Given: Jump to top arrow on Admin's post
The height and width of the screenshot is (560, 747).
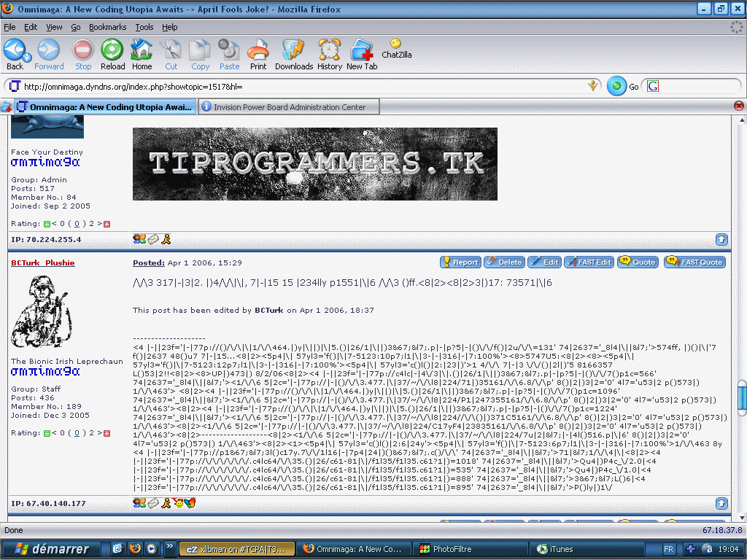Looking at the screenshot, I should click(721, 239).
